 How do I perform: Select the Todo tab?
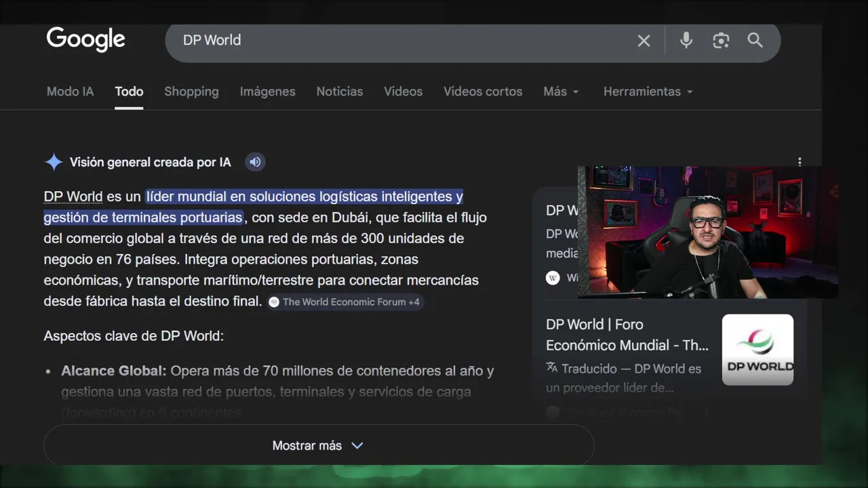tap(129, 91)
